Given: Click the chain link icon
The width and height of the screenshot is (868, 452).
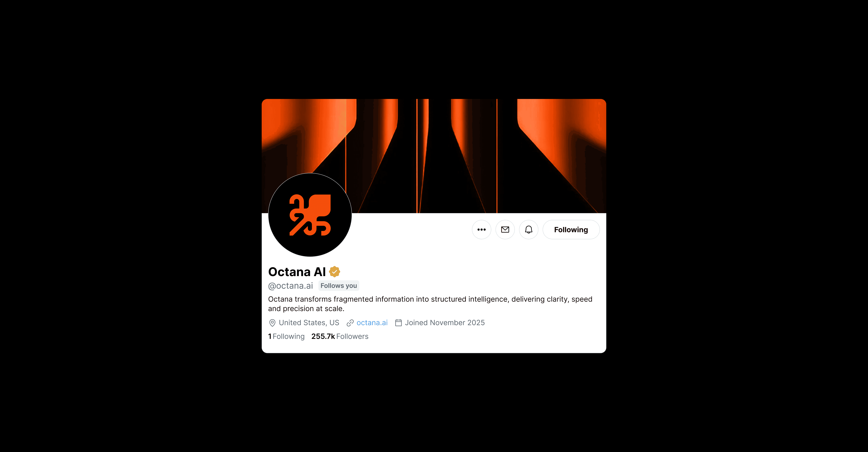Looking at the screenshot, I should pyautogui.click(x=350, y=323).
